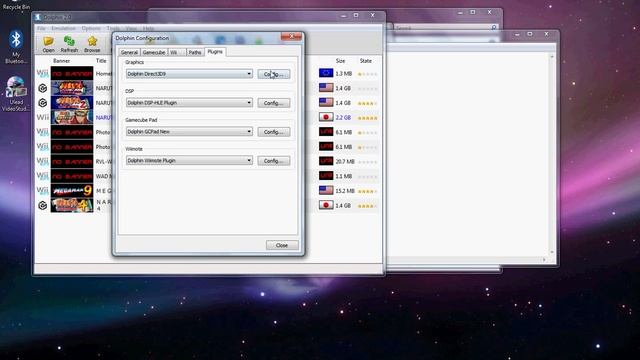This screenshot has height=360, width=640.
Task: Click the Wiimote Config button
Action: pyautogui.click(x=273, y=161)
